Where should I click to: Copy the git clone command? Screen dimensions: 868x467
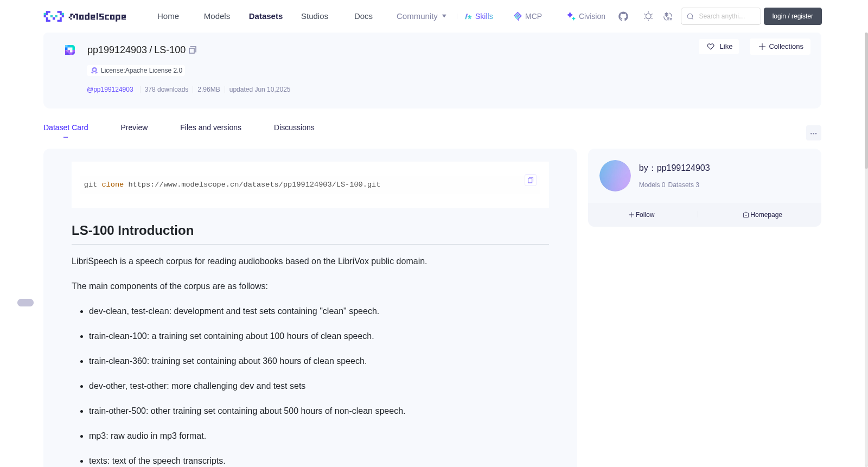pos(531,180)
